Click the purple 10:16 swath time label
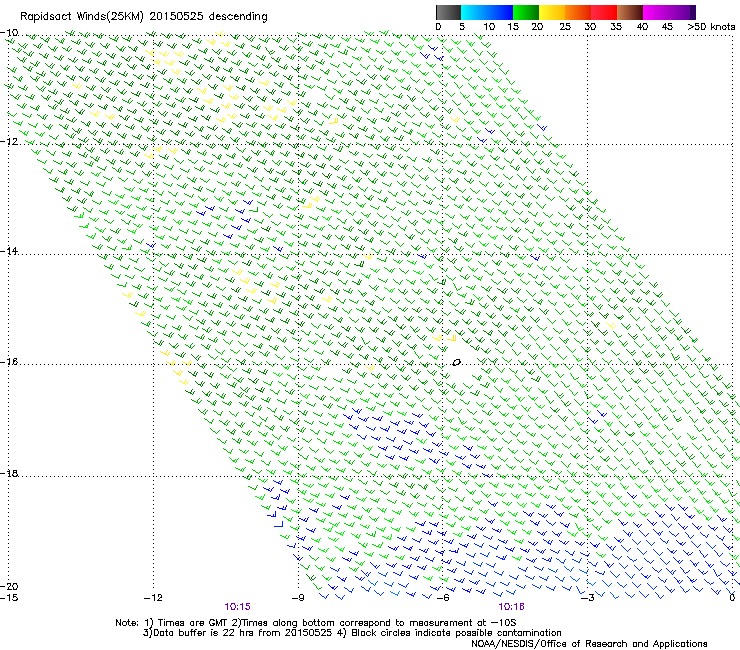740x650 pixels. click(x=512, y=607)
